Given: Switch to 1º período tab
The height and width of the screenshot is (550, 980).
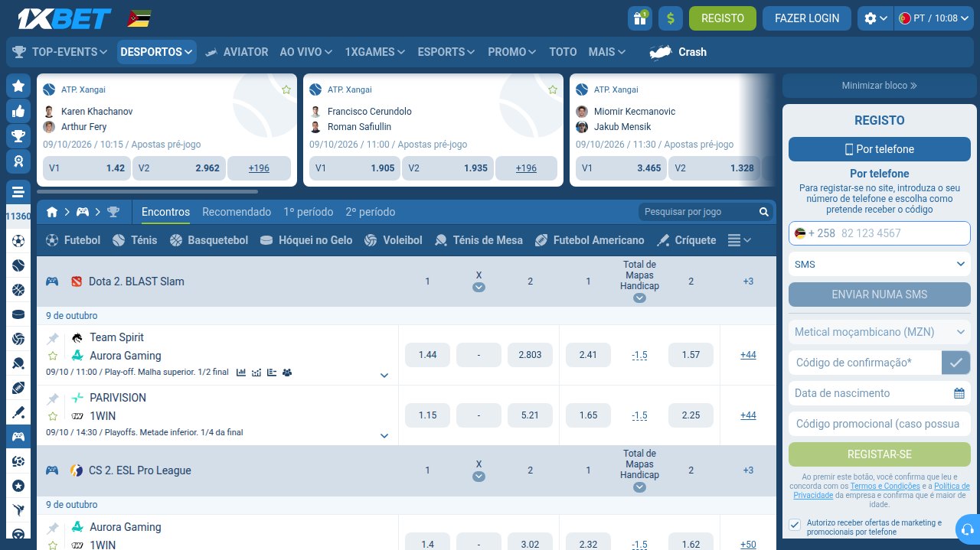Looking at the screenshot, I should coord(309,212).
